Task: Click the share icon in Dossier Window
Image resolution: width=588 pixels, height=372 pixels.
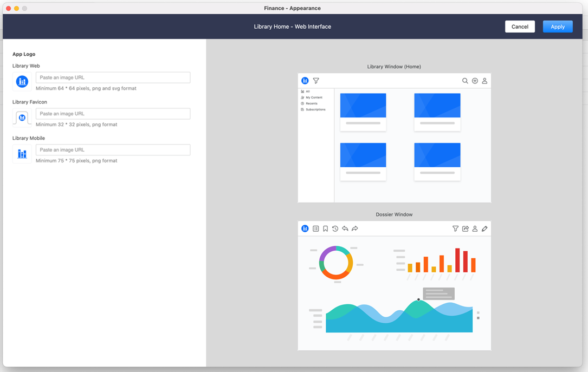Action: (465, 229)
